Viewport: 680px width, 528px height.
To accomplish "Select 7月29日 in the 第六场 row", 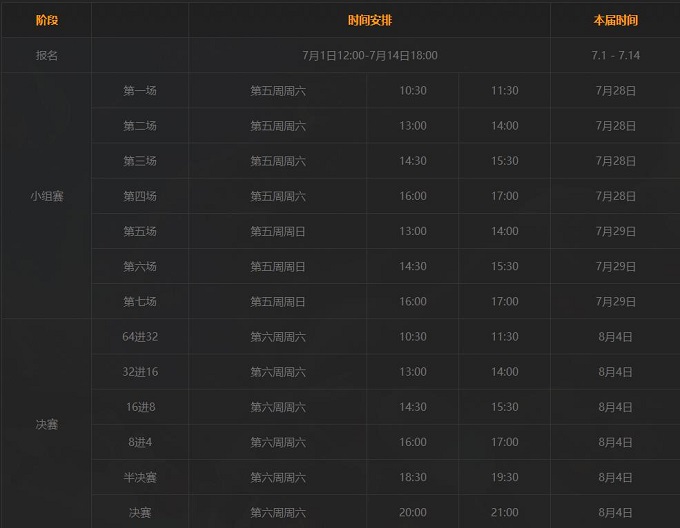I will (x=615, y=266).
